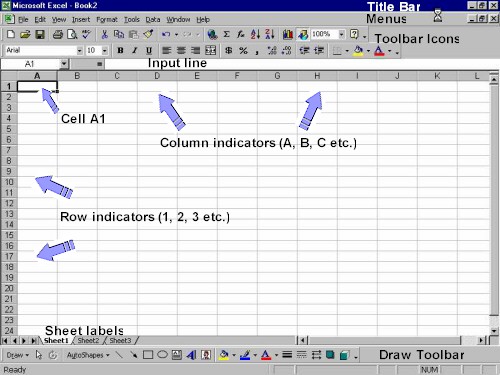Screen dimensions: 500x375
Task: Open the AutoShapes button menu
Action: point(88,355)
